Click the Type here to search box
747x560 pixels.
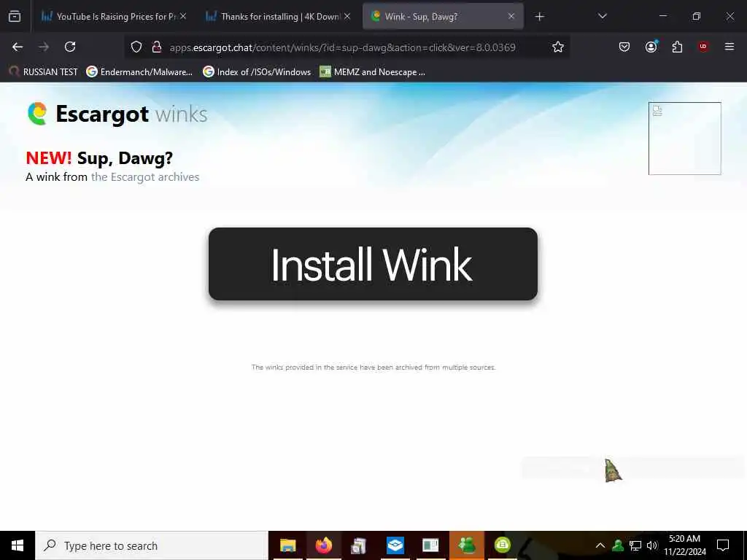[152, 545]
